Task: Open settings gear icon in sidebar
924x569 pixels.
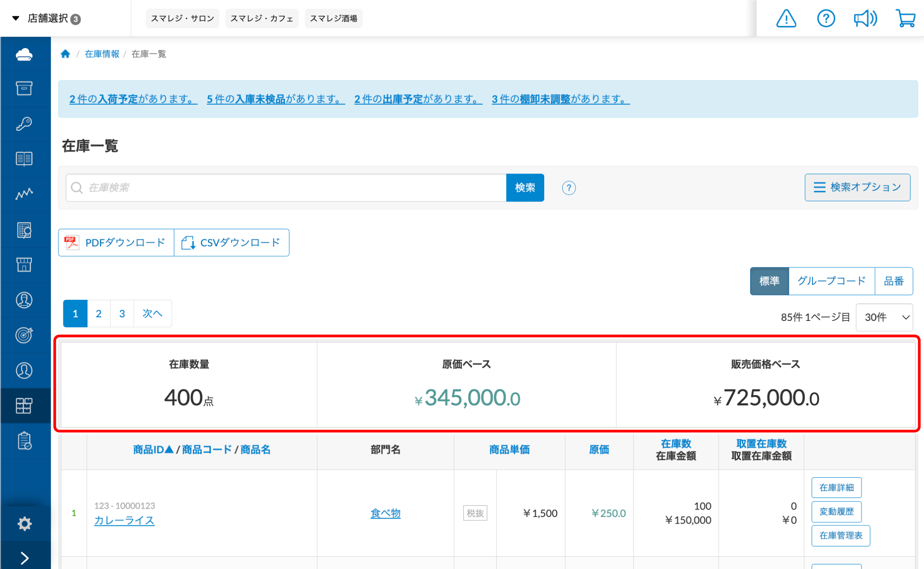Action: tap(24, 524)
